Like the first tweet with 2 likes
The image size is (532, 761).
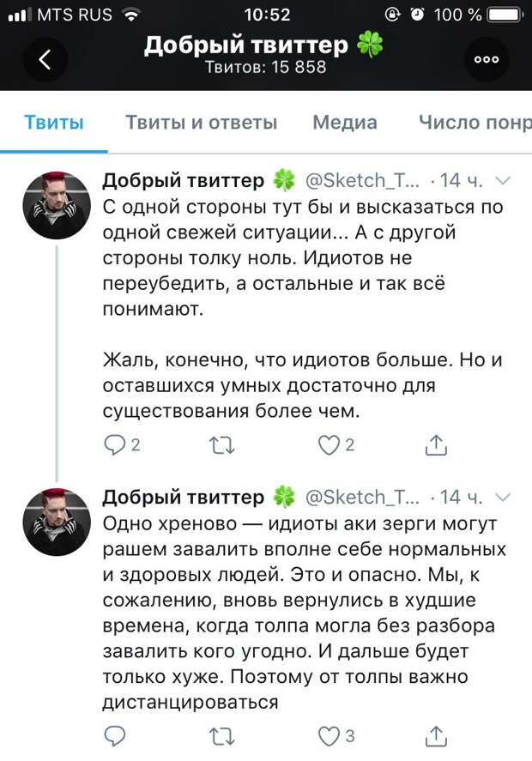pos(329,444)
